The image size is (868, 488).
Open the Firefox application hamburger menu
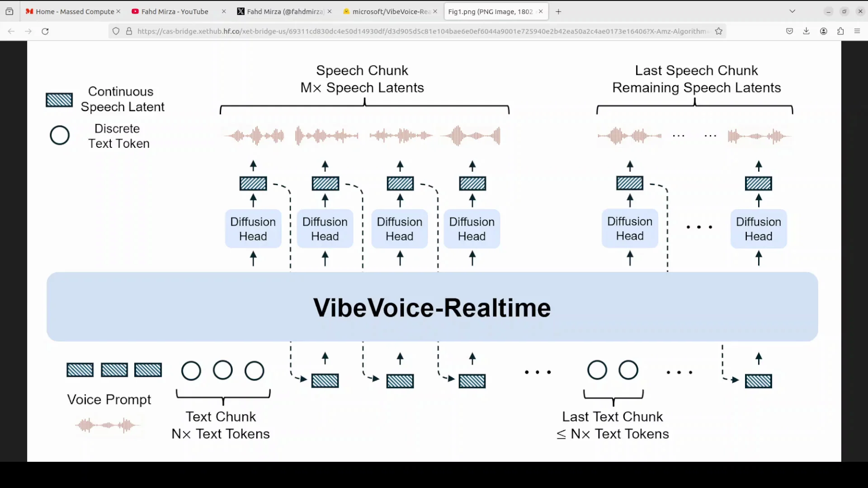(857, 31)
